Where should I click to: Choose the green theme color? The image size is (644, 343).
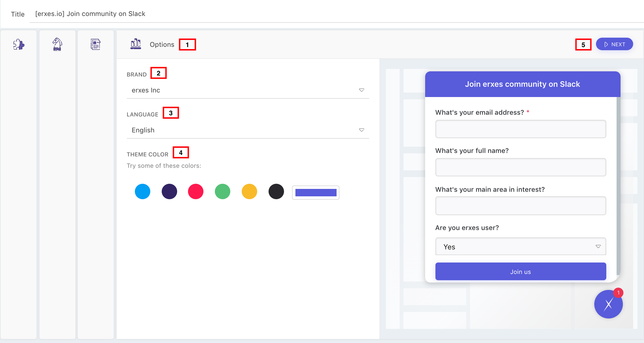(223, 191)
